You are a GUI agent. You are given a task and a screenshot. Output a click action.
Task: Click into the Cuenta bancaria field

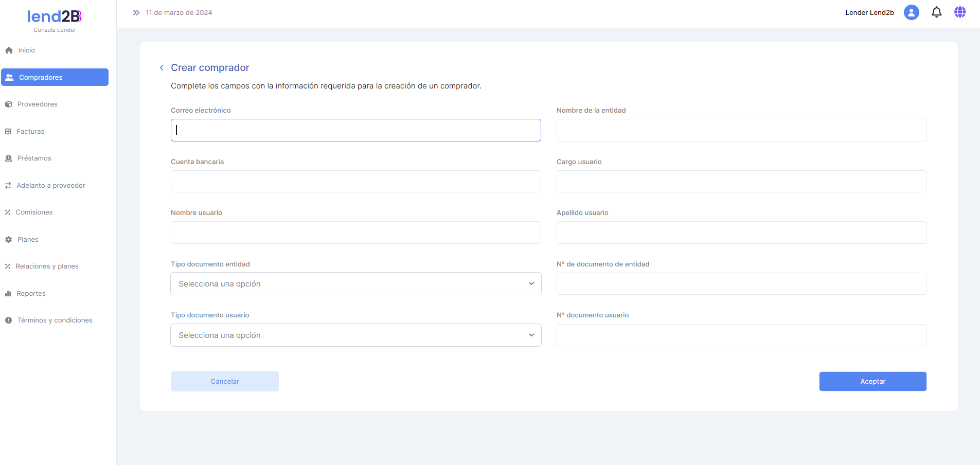(355, 182)
